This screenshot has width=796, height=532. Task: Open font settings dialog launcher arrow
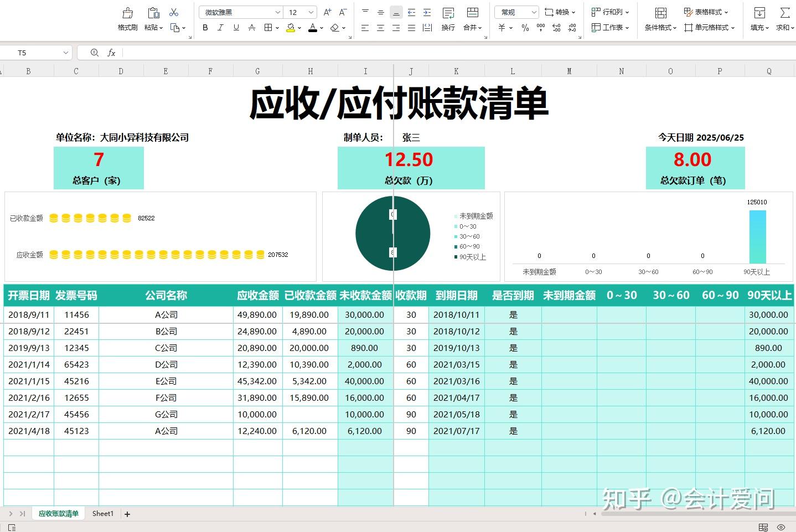click(x=349, y=38)
